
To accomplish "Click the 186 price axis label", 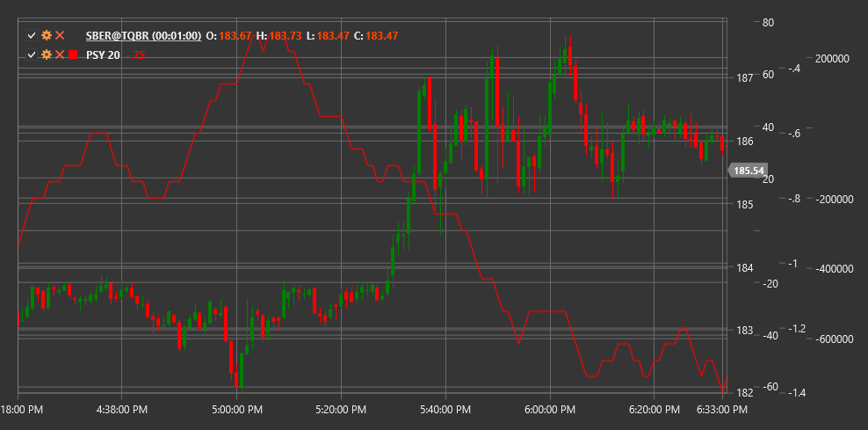I will point(746,142).
